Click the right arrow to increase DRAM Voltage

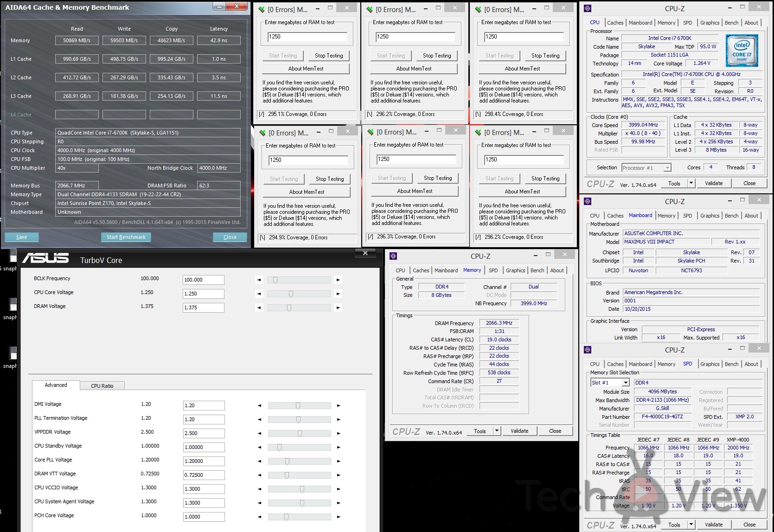click(339, 308)
